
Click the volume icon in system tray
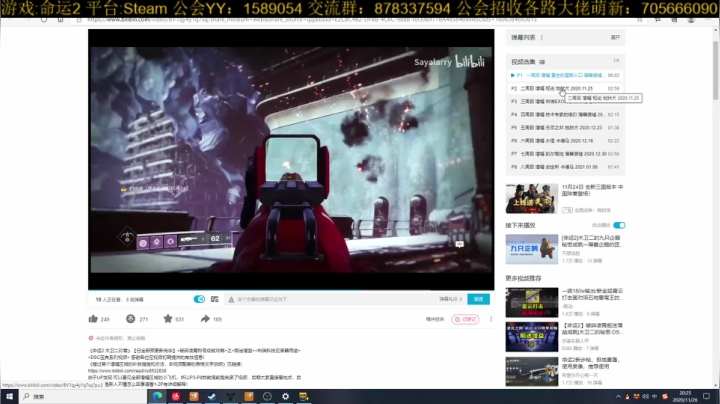[645, 396]
